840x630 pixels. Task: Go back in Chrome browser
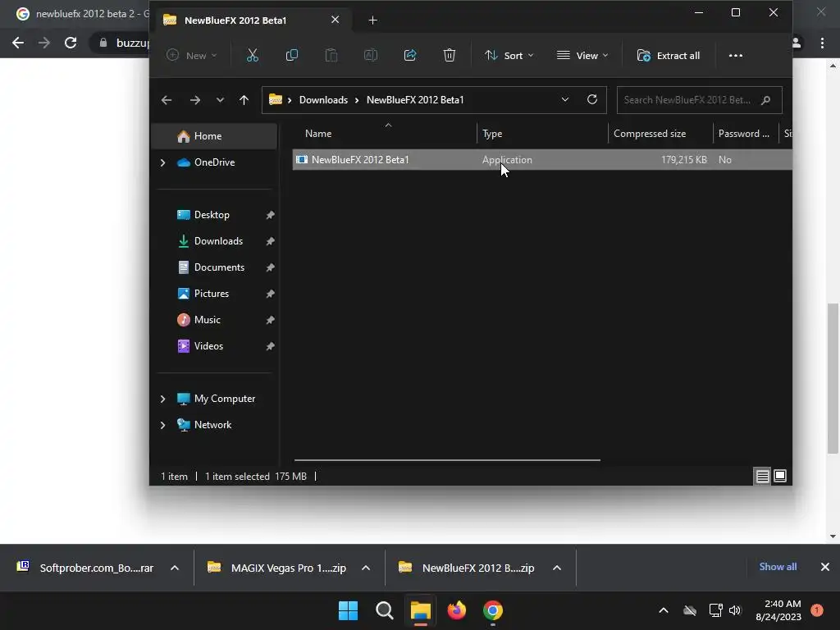(18, 43)
